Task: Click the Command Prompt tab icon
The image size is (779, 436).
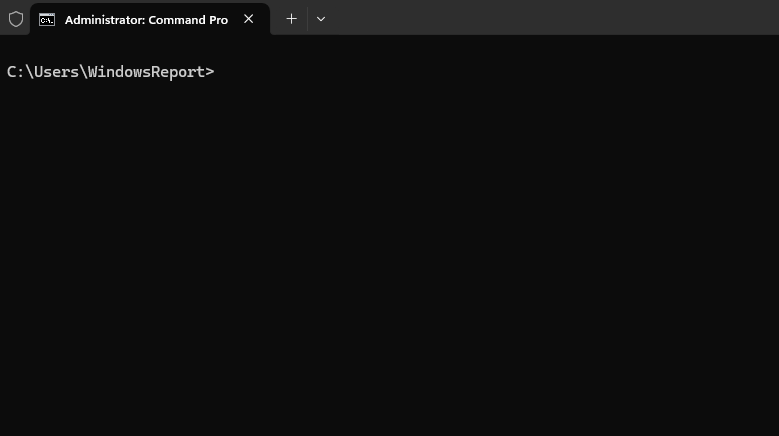Action: 47,20
